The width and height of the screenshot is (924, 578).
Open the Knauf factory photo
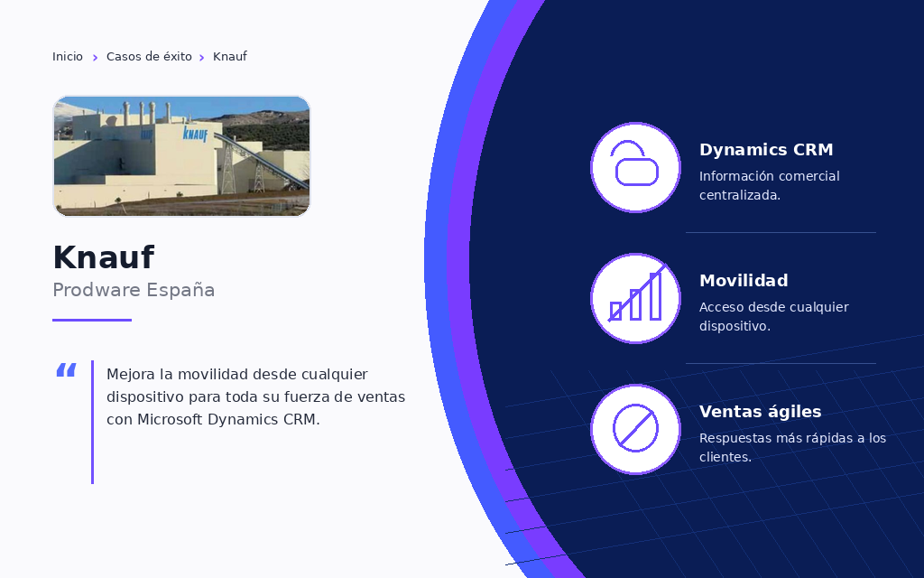point(181,155)
